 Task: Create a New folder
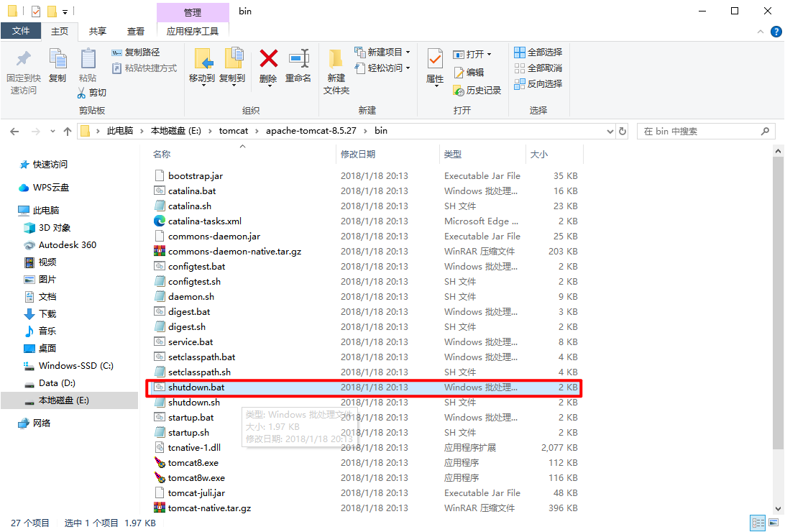(336, 72)
